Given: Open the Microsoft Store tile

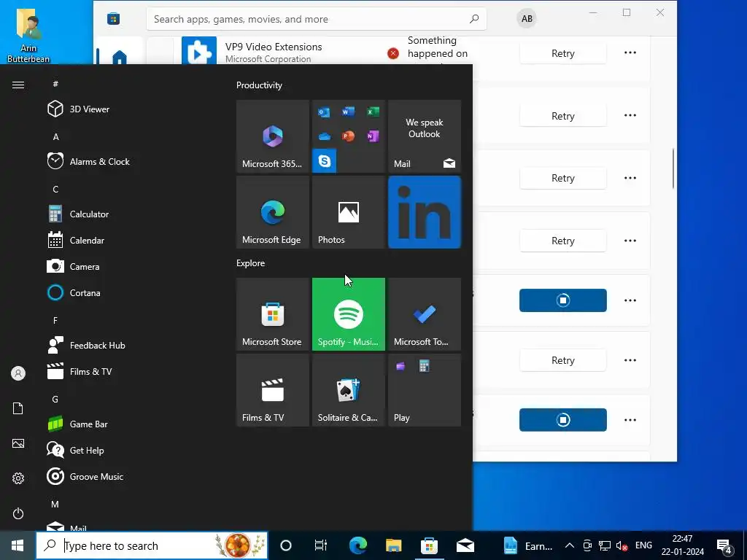Looking at the screenshot, I should pos(273,314).
